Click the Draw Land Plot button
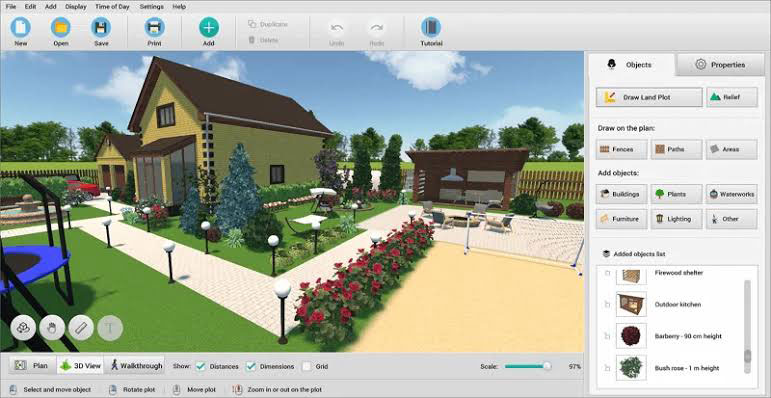Viewport: 771px width, 398px height. point(649,97)
